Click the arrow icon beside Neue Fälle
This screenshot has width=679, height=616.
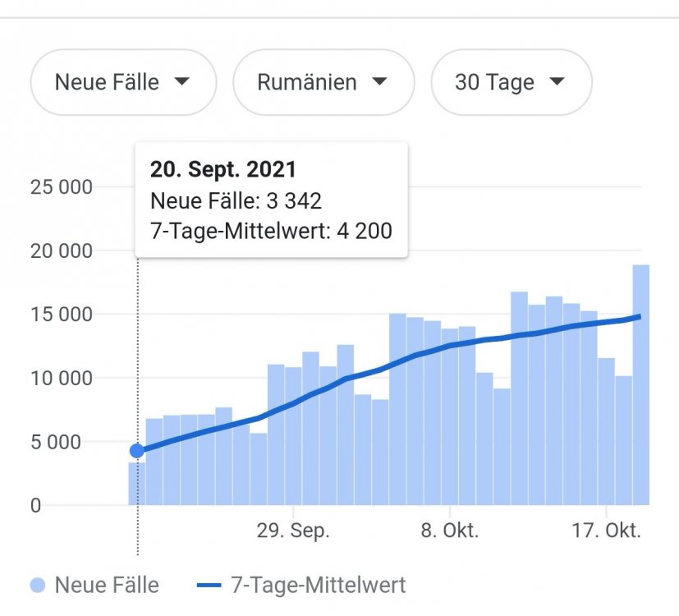[182, 81]
